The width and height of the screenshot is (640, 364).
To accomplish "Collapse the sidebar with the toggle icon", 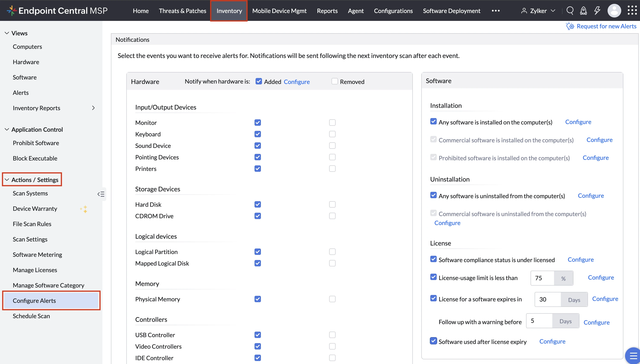I will click(101, 194).
